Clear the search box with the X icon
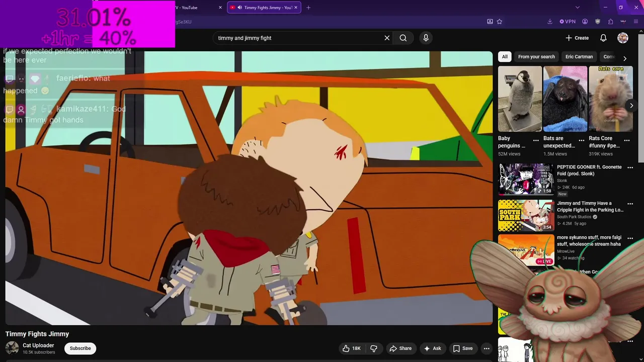 [x=387, y=38]
